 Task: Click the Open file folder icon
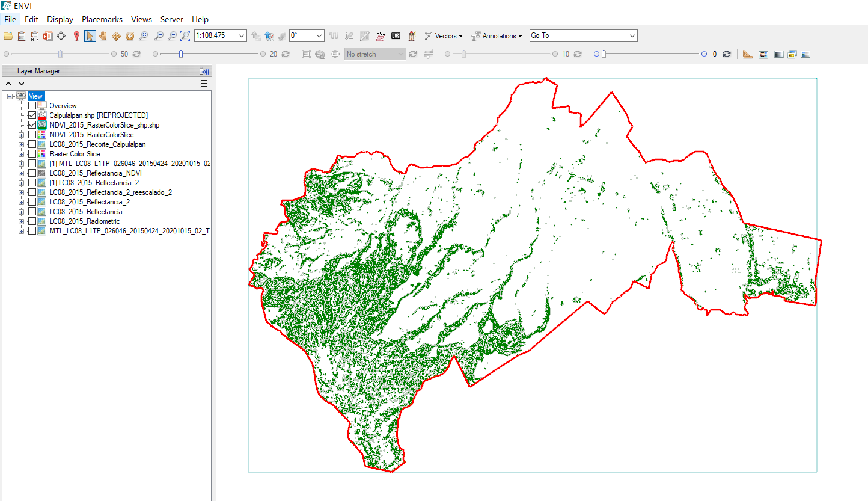pyautogui.click(x=8, y=36)
